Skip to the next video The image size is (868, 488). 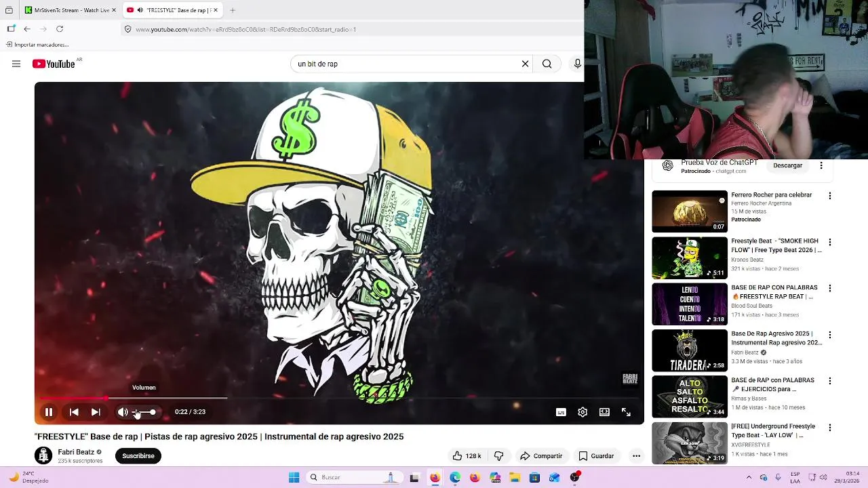(96, 412)
